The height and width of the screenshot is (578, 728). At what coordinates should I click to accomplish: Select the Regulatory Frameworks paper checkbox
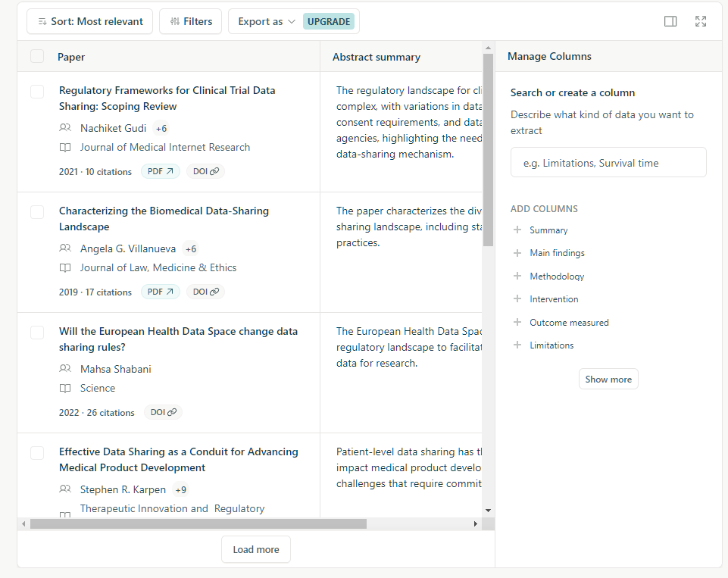[x=37, y=92]
